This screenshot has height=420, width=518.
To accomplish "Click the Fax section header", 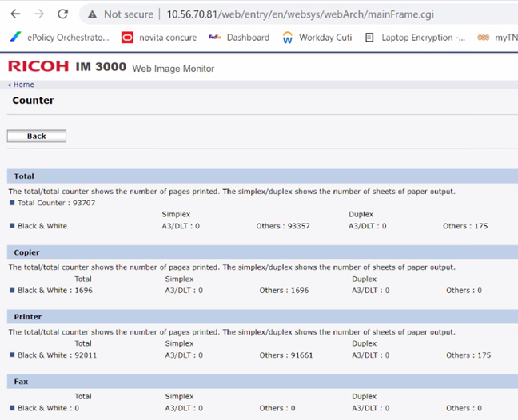I will [262, 382].
